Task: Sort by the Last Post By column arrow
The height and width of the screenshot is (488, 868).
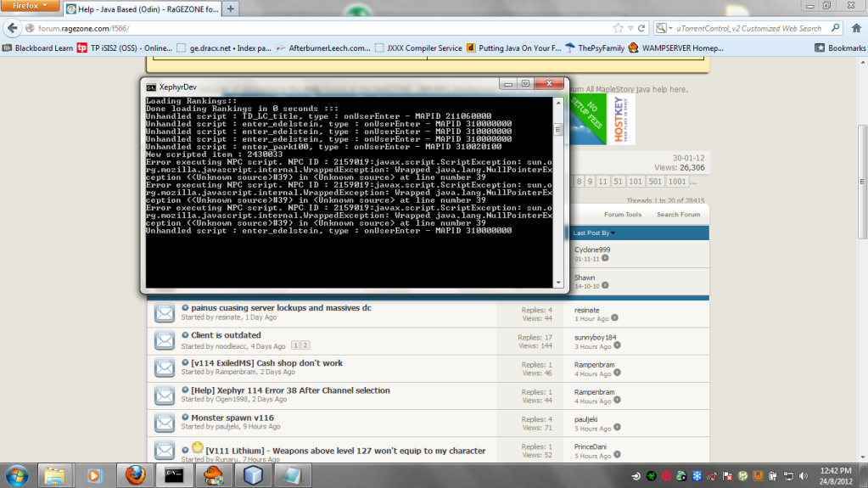Action: (x=613, y=233)
